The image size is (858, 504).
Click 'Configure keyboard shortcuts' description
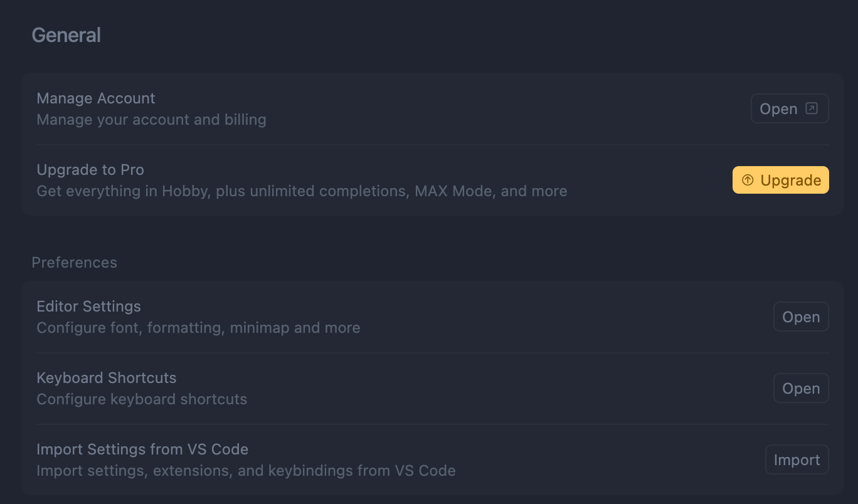(142, 399)
